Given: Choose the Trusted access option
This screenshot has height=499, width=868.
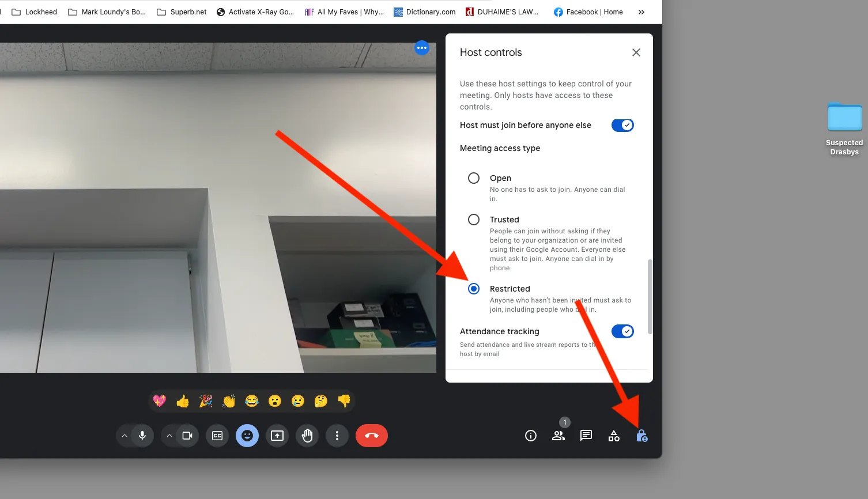Looking at the screenshot, I should [x=474, y=220].
